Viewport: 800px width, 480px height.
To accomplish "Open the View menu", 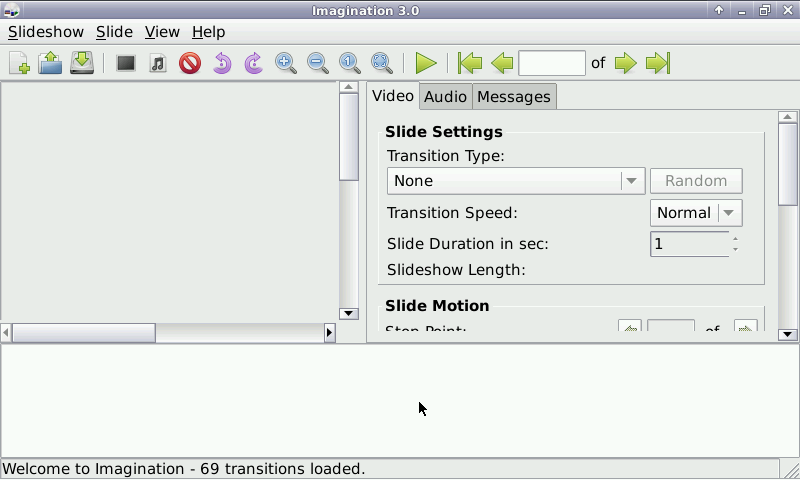I will [162, 32].
